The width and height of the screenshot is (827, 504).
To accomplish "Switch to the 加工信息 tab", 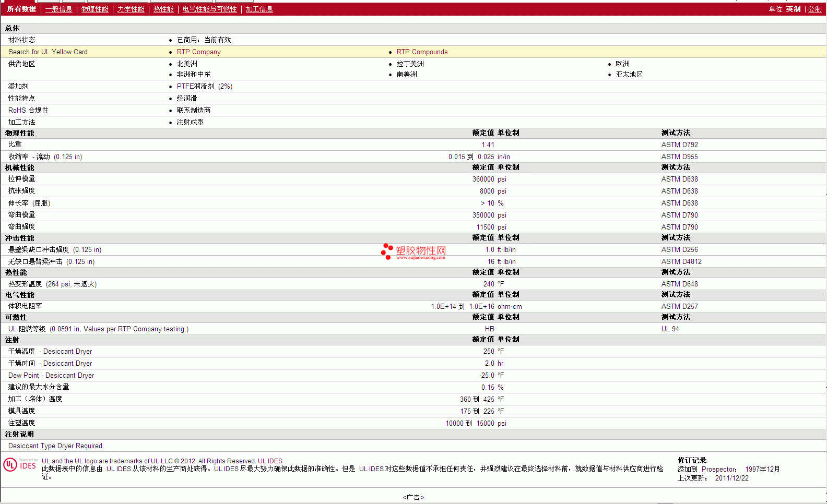I will point(259,9).
